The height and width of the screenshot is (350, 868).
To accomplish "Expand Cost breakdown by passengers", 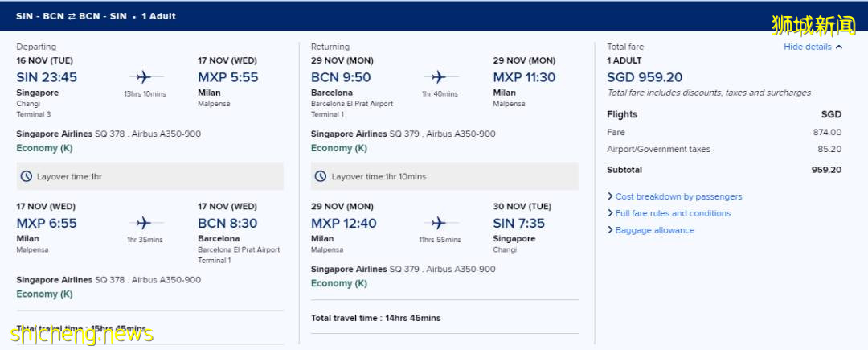I will pos(678,196).
